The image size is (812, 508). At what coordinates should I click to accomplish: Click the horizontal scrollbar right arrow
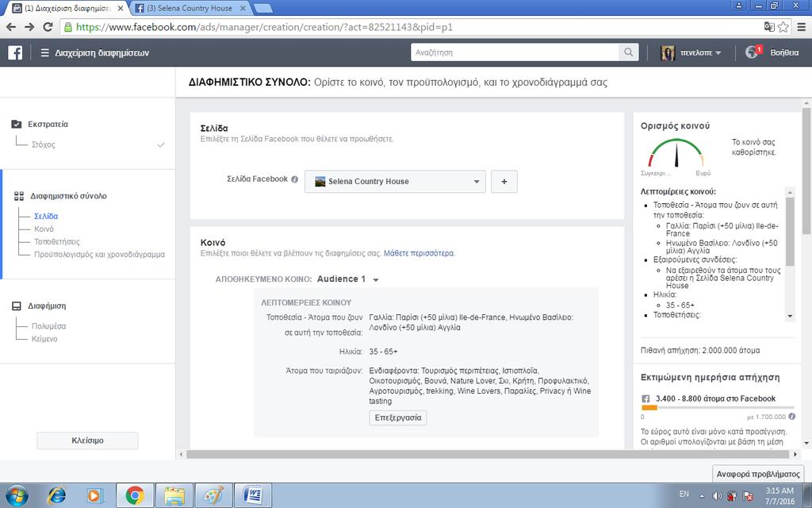795,454
